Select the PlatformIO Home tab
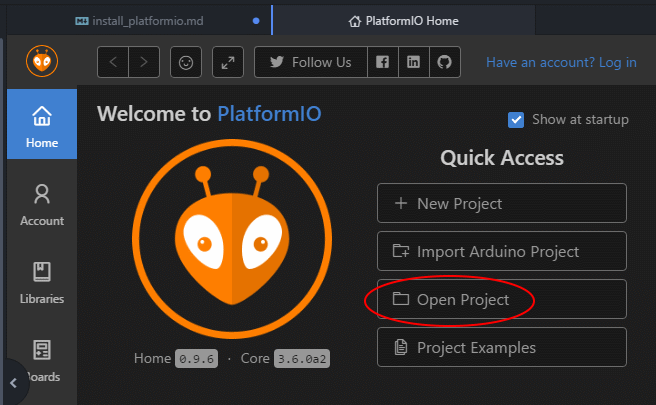 (404, 21)
